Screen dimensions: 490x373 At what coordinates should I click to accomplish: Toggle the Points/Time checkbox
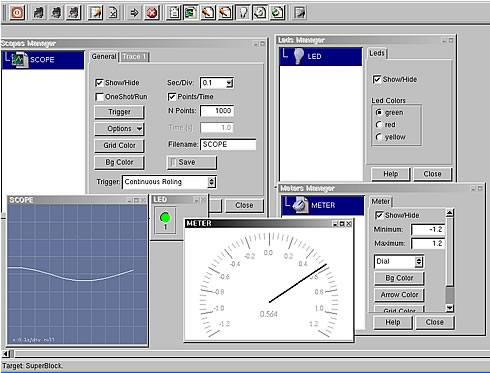click(x=172, y=97)
